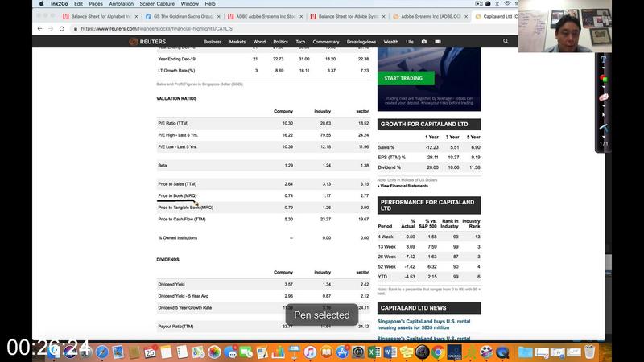Reload the page with the refresh icon
The height and width of the screenshot is (362, 644).
click(62, 29)
